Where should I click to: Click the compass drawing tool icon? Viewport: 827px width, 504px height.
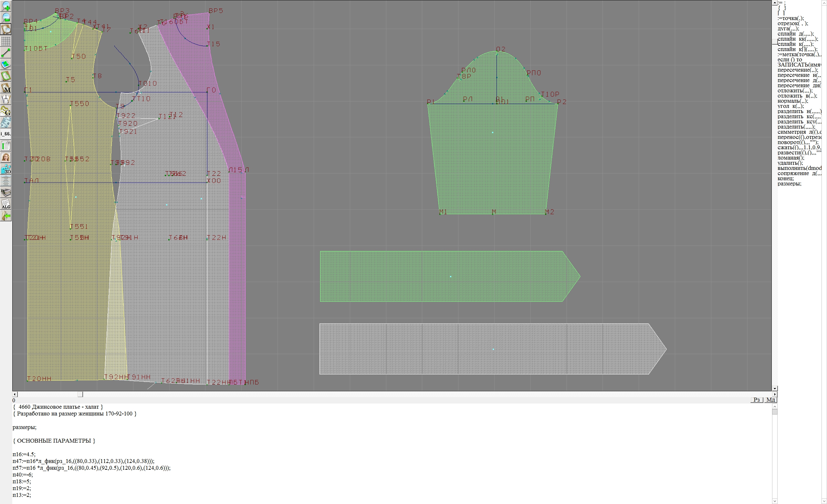pos(6,99)
